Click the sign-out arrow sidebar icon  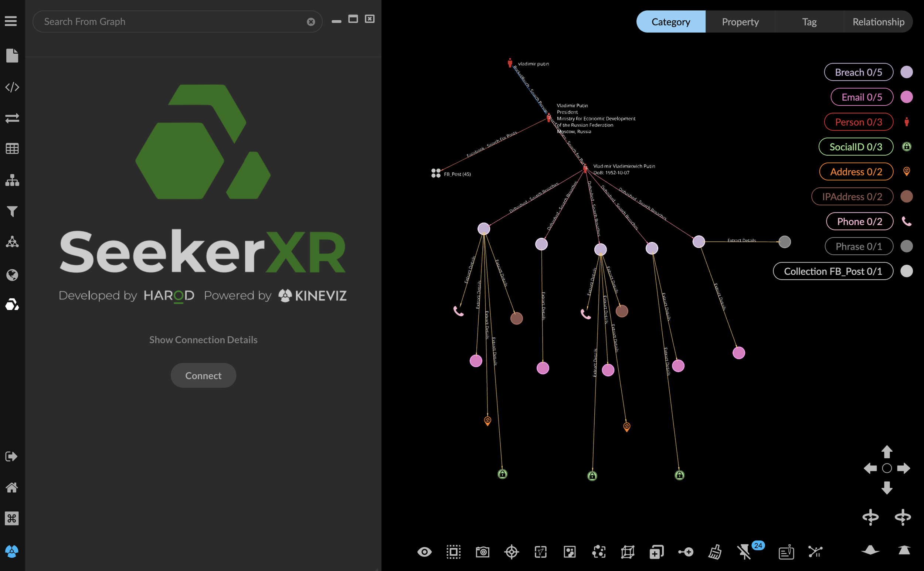click(x=11, y=456)
